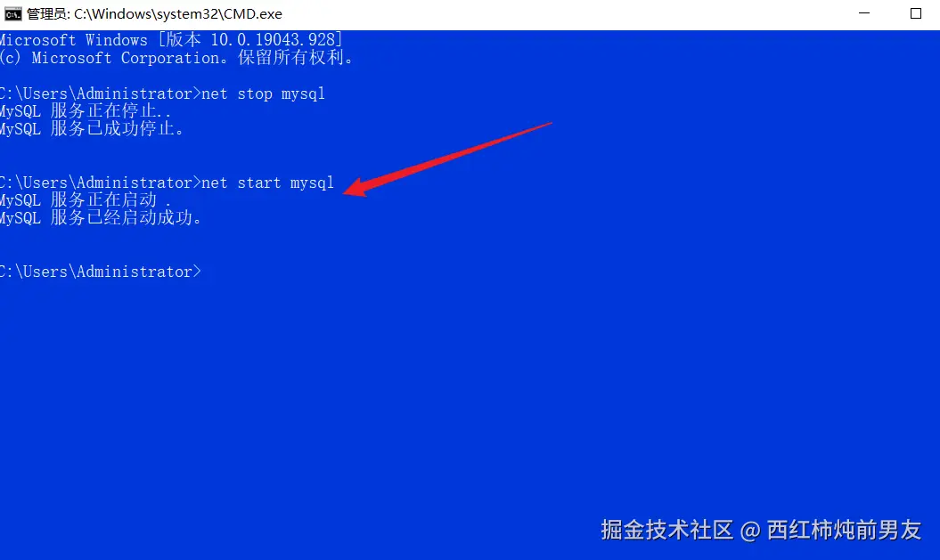Screen dimensions: 940x560
Task: Click the 'MySQL 服务正在停止' output line
Action: 86,111
